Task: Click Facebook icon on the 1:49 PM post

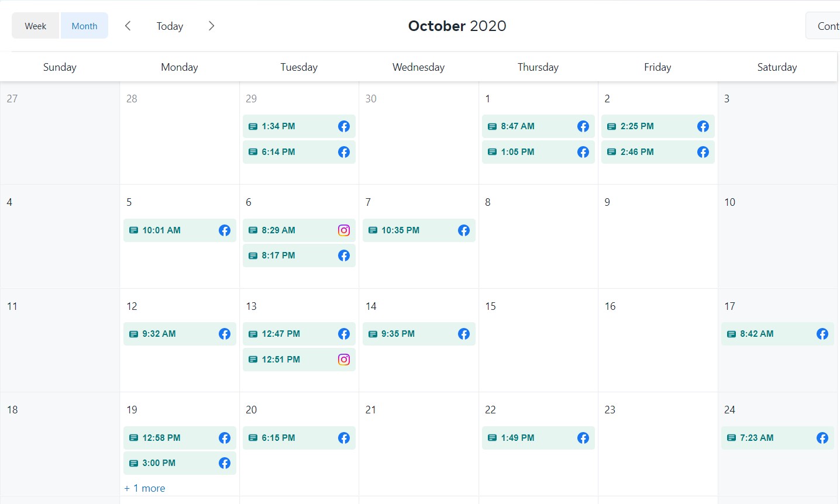Action: [x=583, y=438]
